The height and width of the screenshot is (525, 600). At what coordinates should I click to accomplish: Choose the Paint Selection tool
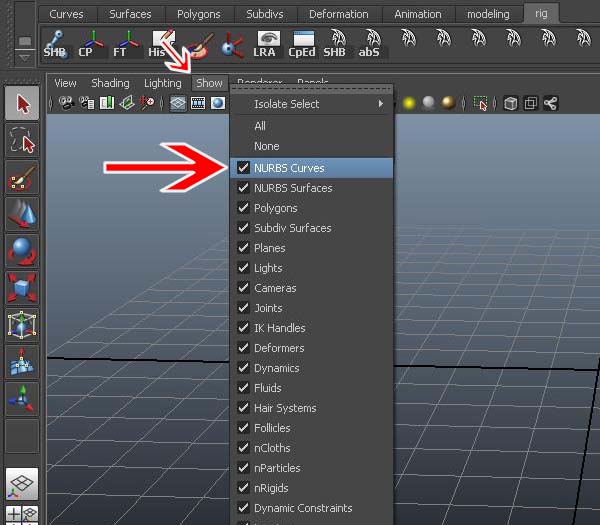point(22,177)
